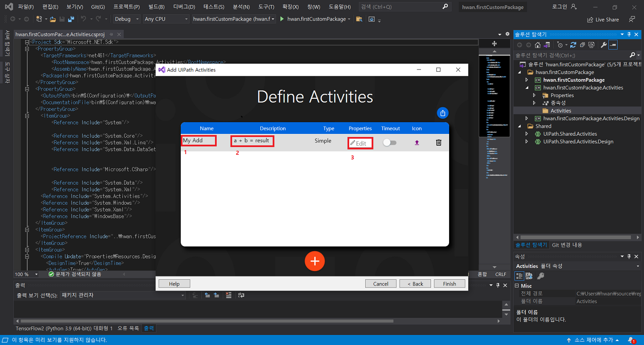Open the Debug configuration dropdown

point(126,19)
